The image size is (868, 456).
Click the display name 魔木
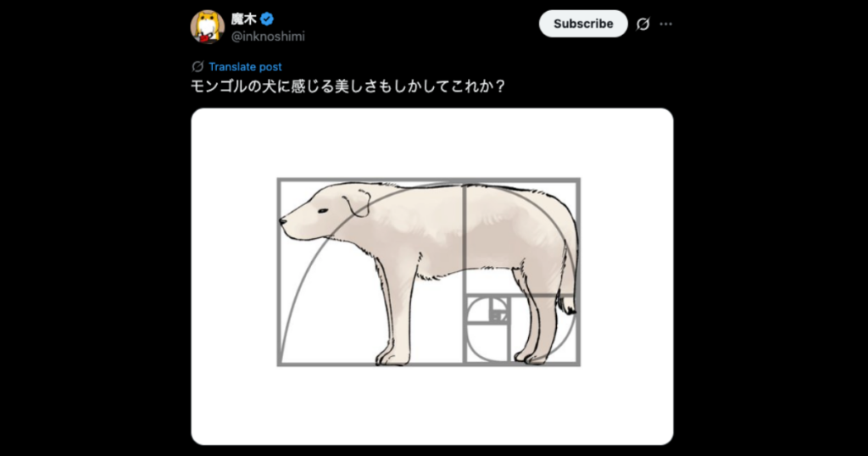[x=243, y=19]
